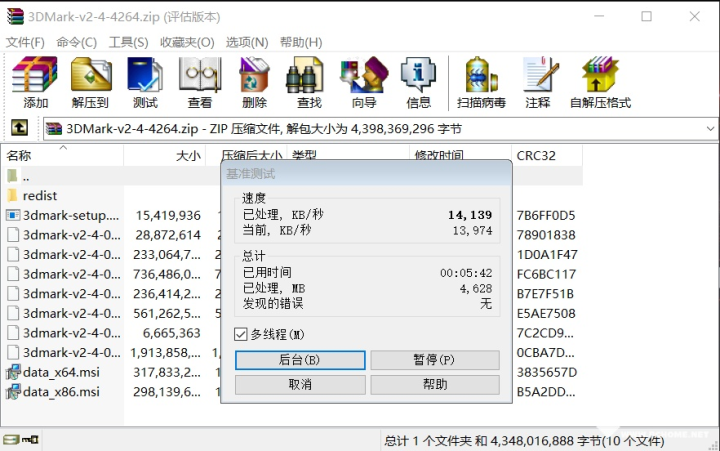720x451 pixels.
Task: Click the CRC32 value B7E7F51B
Action: (x=545, y=293)
